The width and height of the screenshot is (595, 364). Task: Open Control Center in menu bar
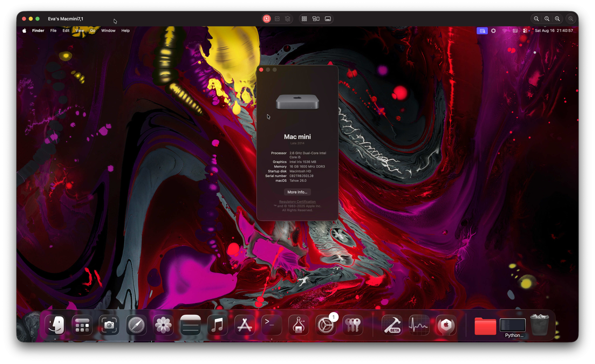click(525, 31)
